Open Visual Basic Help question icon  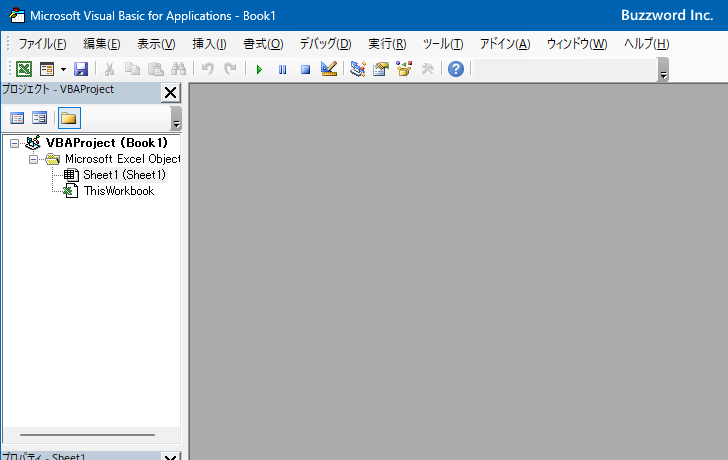(x=455, y=69)
